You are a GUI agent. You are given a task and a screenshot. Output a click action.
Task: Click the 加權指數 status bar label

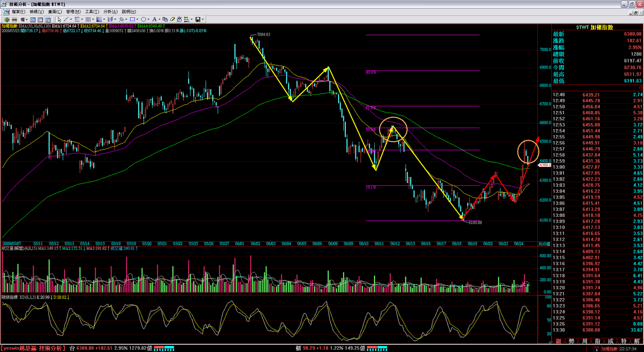tap(610, 349)
